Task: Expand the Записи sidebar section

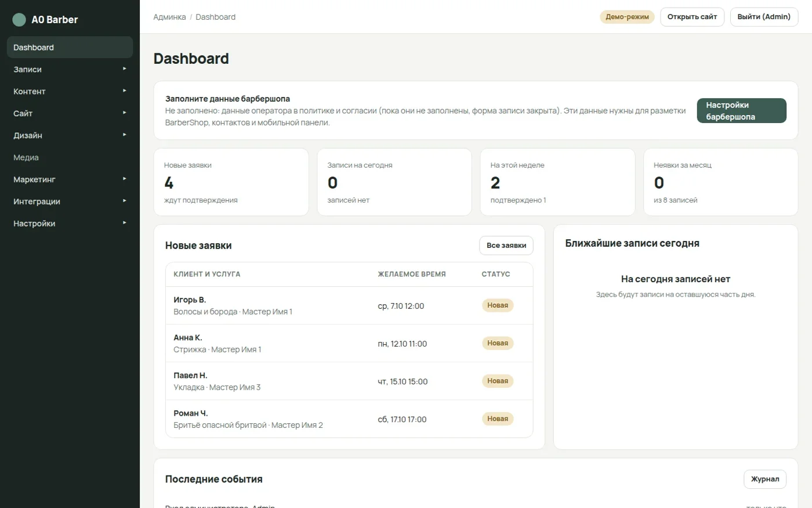Action: coord(70,70)
